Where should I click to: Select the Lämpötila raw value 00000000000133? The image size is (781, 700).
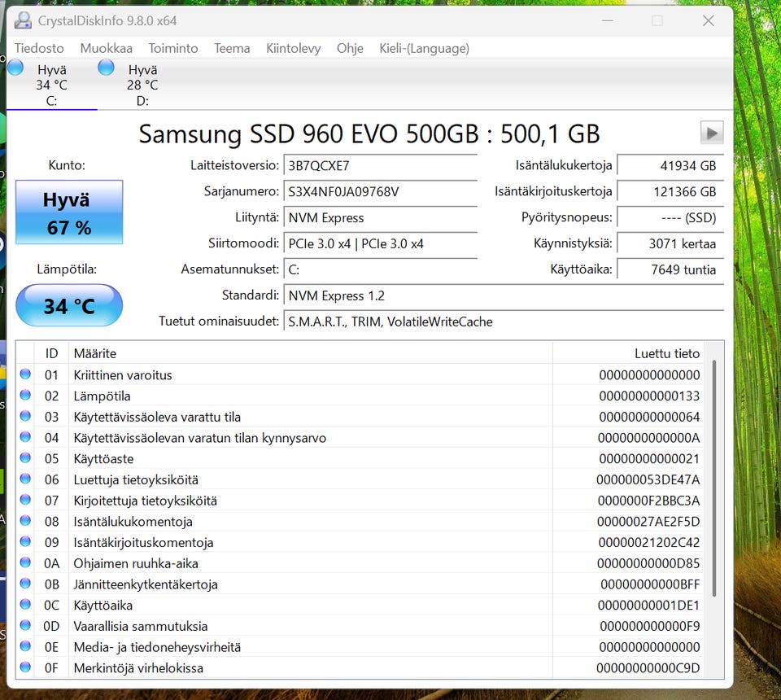point(649,396)
